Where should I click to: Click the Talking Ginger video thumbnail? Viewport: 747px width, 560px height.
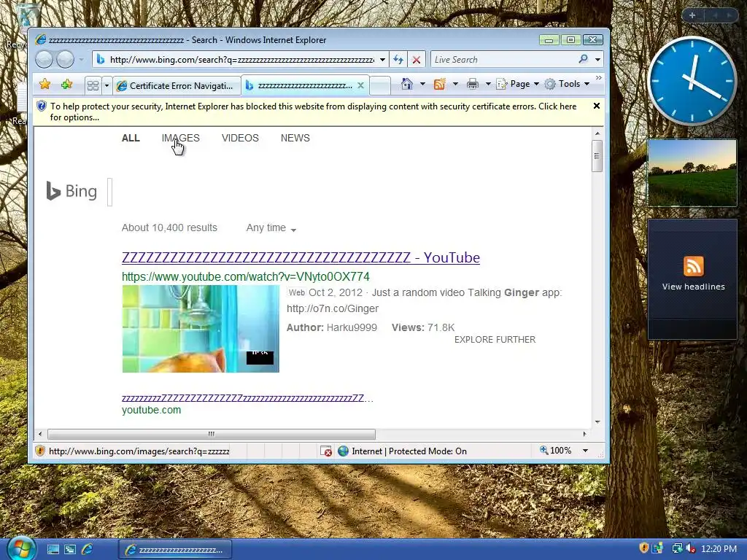(x=201, y=329)
